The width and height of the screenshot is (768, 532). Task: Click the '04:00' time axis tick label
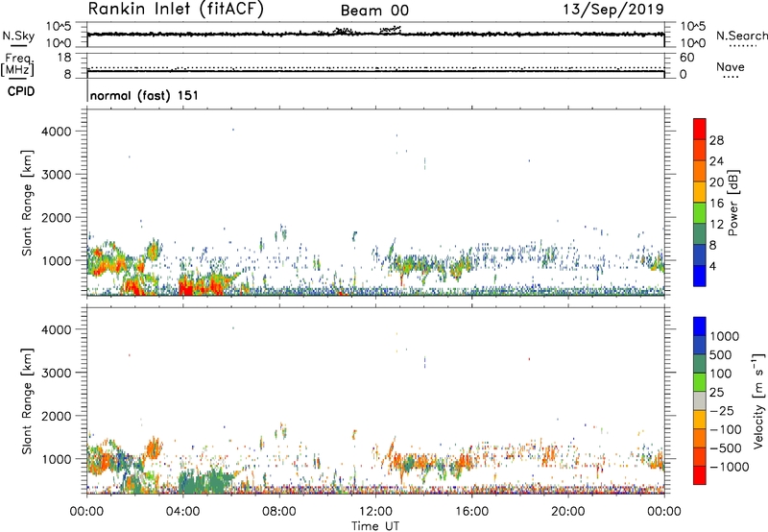182,512
